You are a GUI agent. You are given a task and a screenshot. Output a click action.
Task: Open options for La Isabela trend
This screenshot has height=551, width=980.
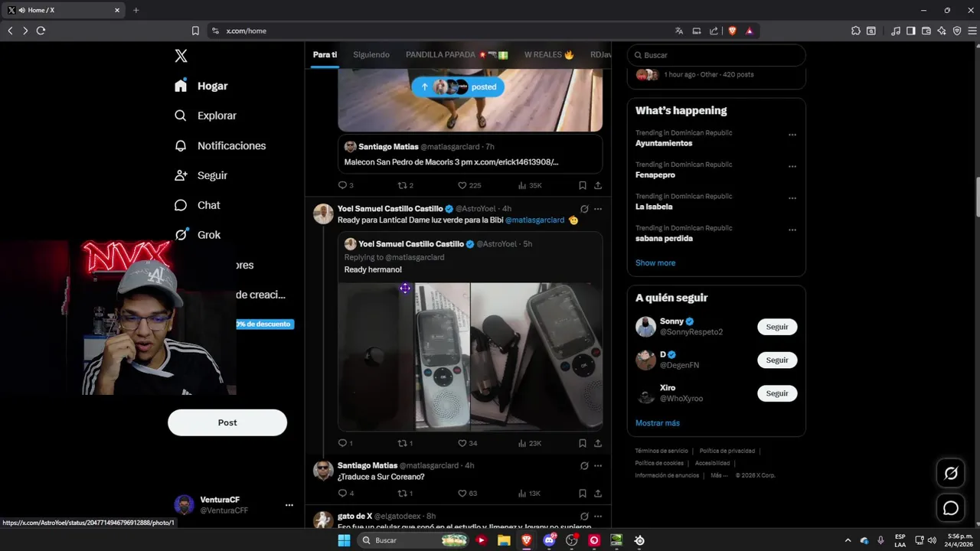coord(792,198)
